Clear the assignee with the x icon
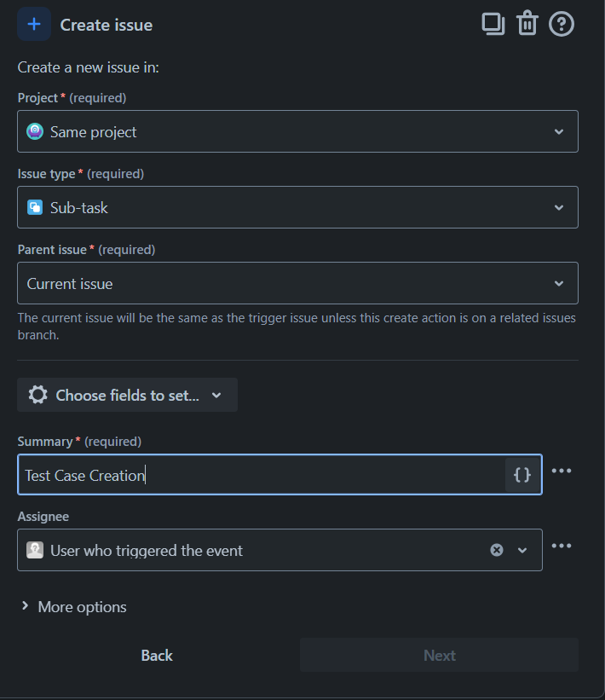The image size is (605, 700). click(x=497, y=549)
